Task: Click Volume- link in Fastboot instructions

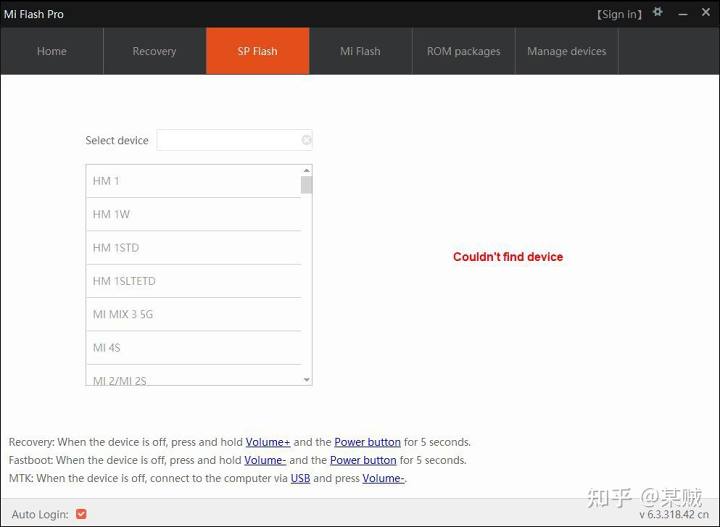Action: click(x=265, y=460)
